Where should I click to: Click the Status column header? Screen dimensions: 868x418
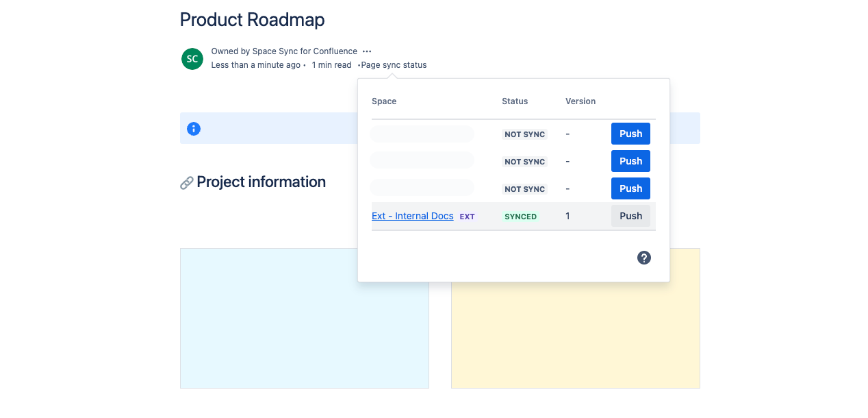coord(515,101)
